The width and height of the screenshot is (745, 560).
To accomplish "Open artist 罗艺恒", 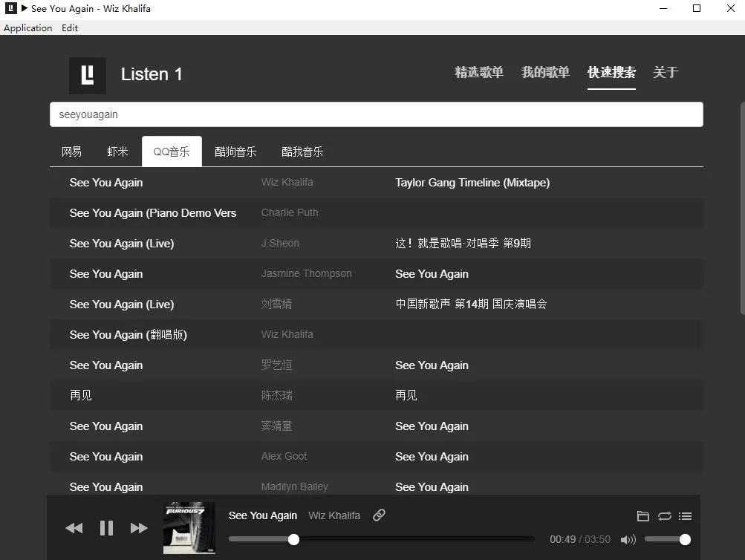I will click(x=276, y=365).
